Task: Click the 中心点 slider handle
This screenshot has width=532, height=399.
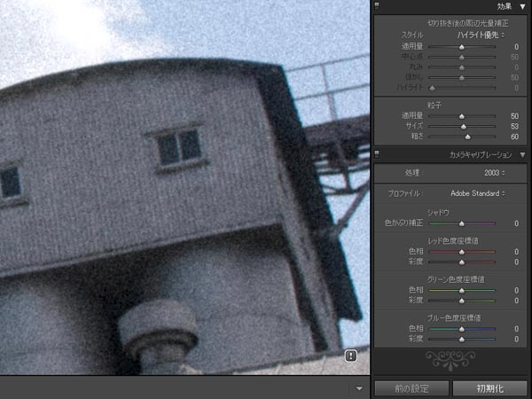Action: 462,58
